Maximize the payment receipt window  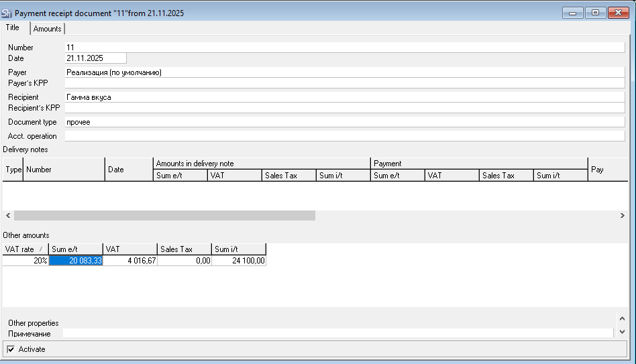[x=594, y=13]
